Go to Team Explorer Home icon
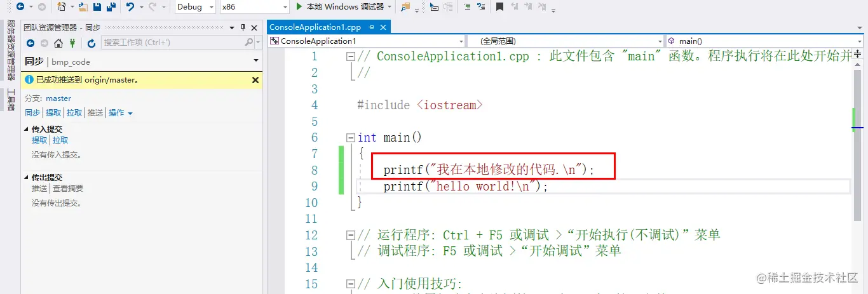This screenshot has width=868, height=294. (x=58, y=43)
